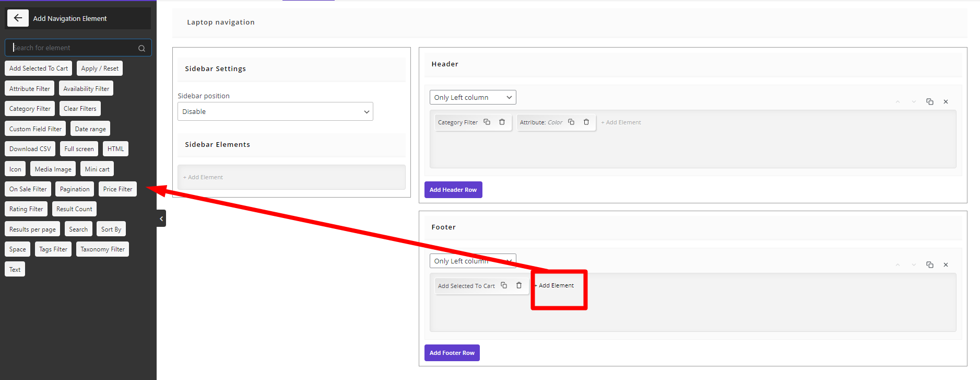Duplicate the Category Filter header element
Screen dimensions: 980x380
pos(487,122)
